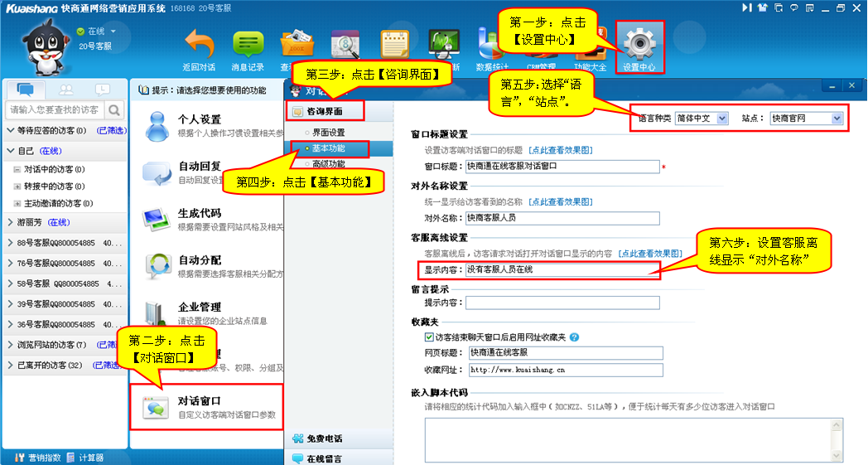Click the 窗口标题 text input field
Image resolution: width=868 pixels, height=465 pixels.
pos(562,166)
